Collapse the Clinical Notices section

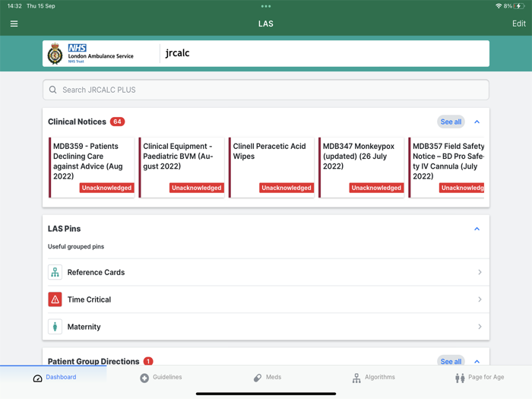point(477,122)
